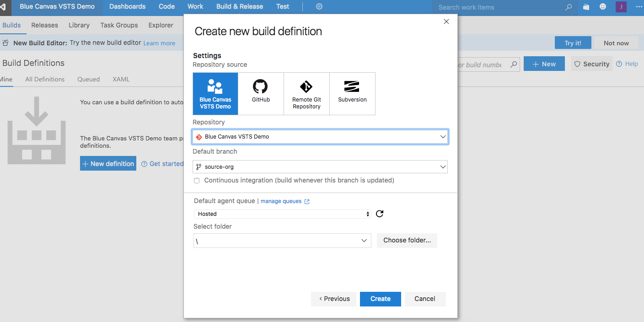Click the Not now button
644x322 pixels.
pyautogui.click(x=616, y=43)
